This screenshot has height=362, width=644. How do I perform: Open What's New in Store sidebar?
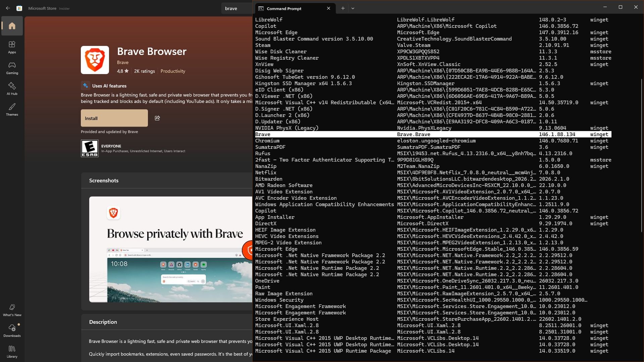pos(12,310)
